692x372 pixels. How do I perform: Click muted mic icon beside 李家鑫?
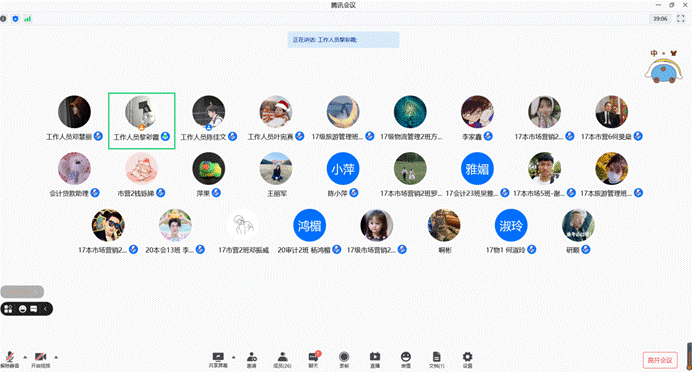488,136
